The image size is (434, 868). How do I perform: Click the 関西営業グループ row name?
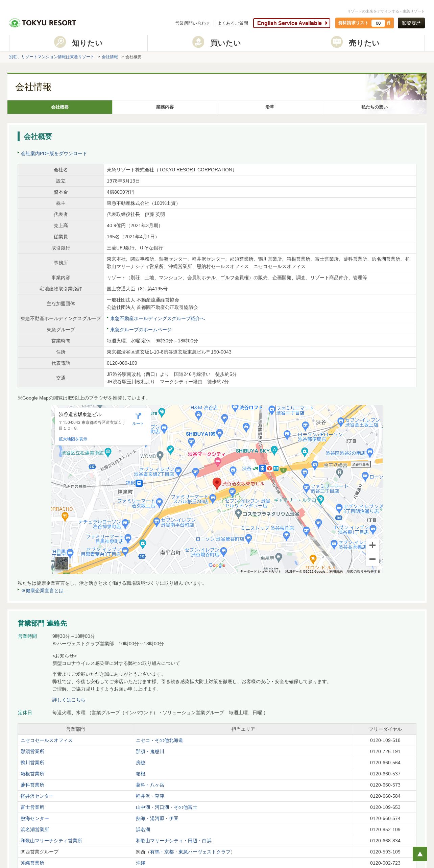click(x=40, y=852)
